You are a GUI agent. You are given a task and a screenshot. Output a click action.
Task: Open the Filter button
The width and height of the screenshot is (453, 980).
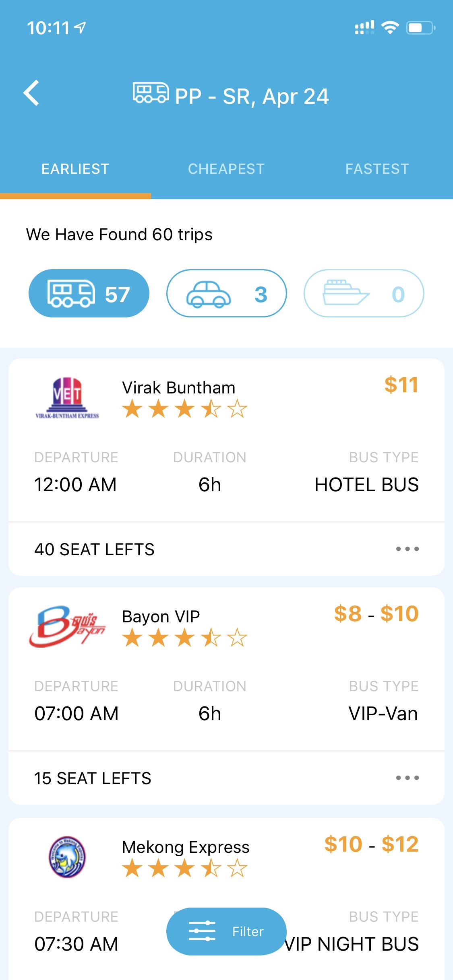[226, 931]
